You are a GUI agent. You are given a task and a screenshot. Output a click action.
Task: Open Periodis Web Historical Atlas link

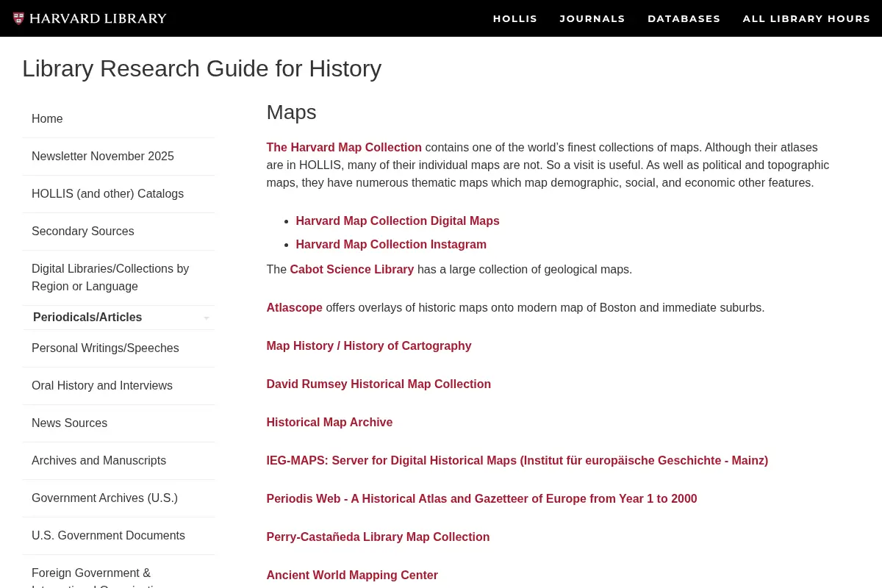tap(481, 499)
